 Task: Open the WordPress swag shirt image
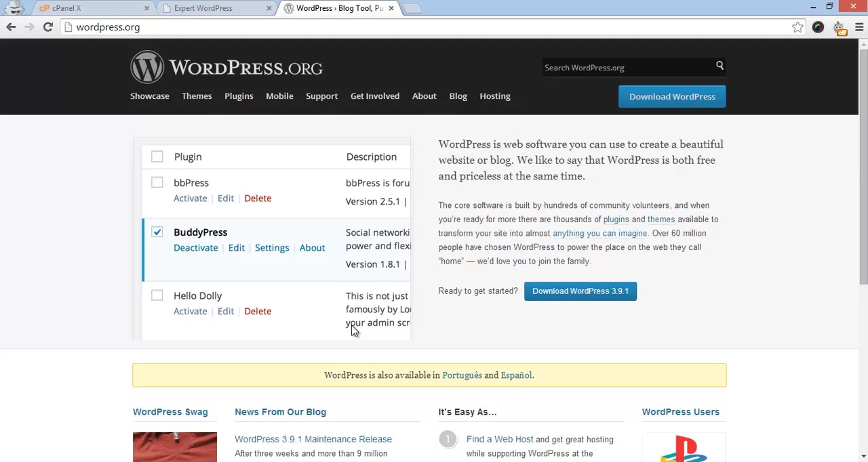(175, 447)
